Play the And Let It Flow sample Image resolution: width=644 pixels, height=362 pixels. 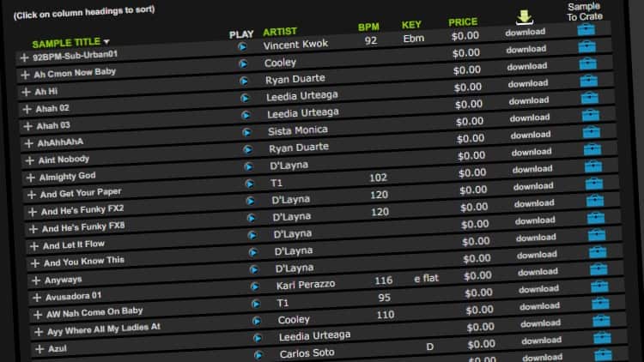coord(252,235)
